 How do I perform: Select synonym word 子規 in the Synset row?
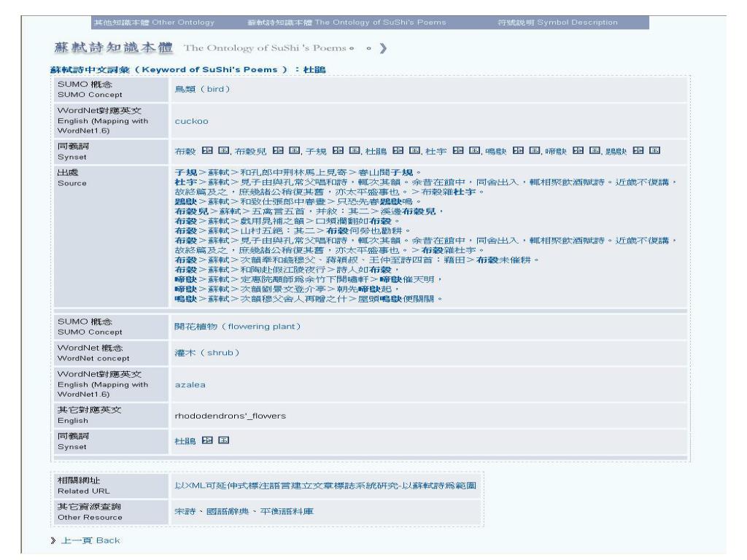pyautogui.click(x=316, y=152)
